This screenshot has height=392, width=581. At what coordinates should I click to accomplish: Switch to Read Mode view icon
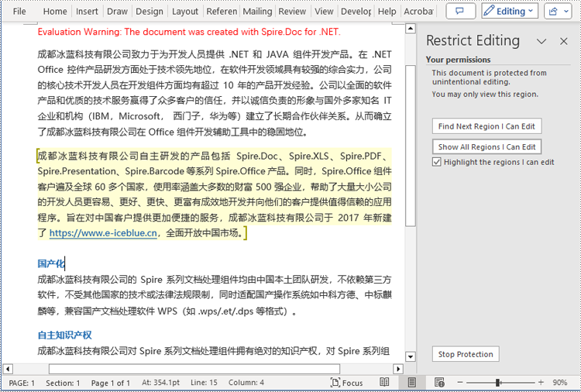click(x=384, y=383)
